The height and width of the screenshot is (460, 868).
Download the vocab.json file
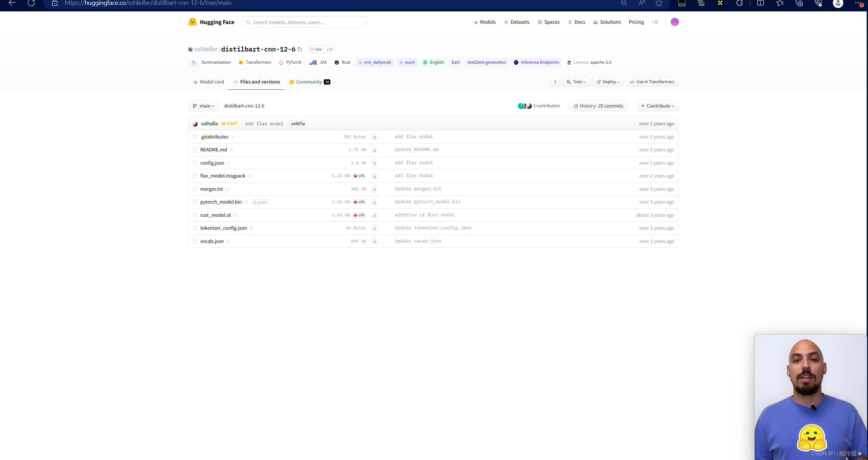click(375, 241)
